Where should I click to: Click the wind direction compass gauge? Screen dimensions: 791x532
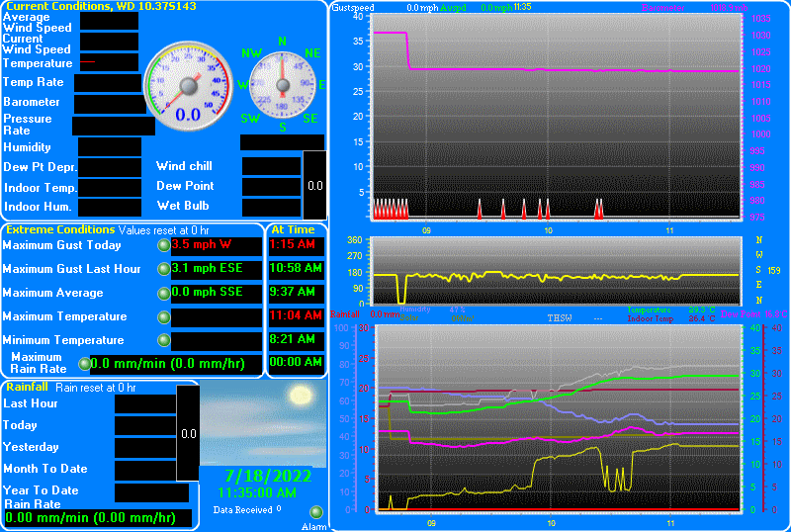[282, 85]
